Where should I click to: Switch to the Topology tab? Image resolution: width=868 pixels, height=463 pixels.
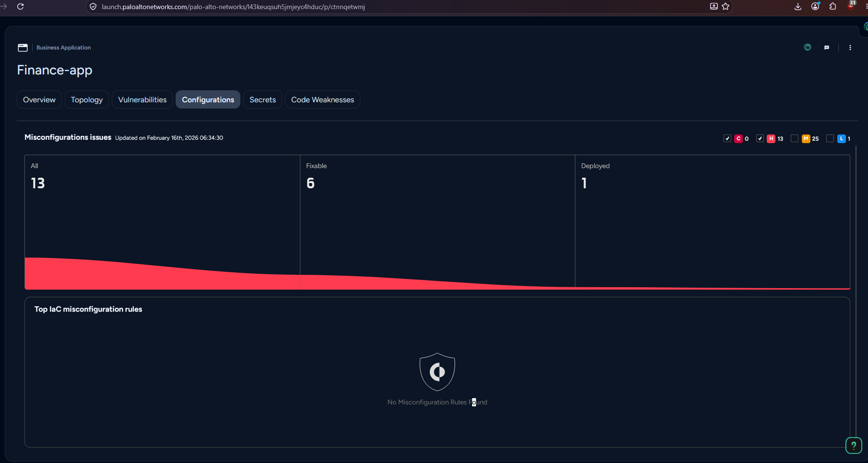point(87,99)
